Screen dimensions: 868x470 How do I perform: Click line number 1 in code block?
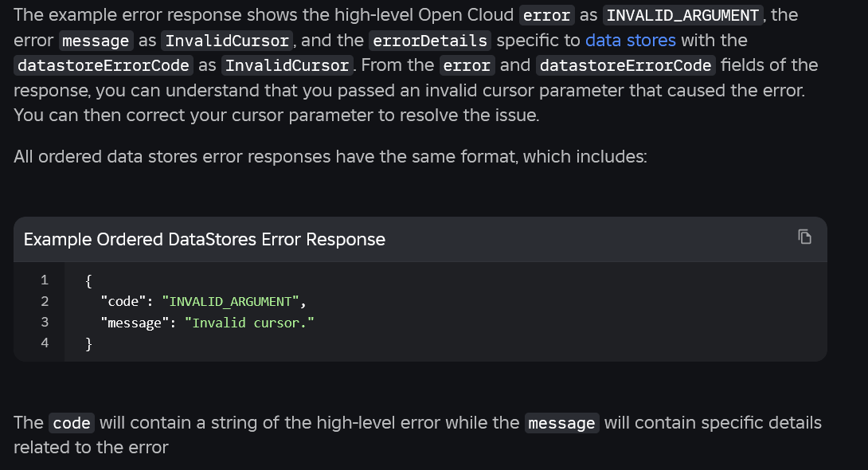tap(45, 280)
